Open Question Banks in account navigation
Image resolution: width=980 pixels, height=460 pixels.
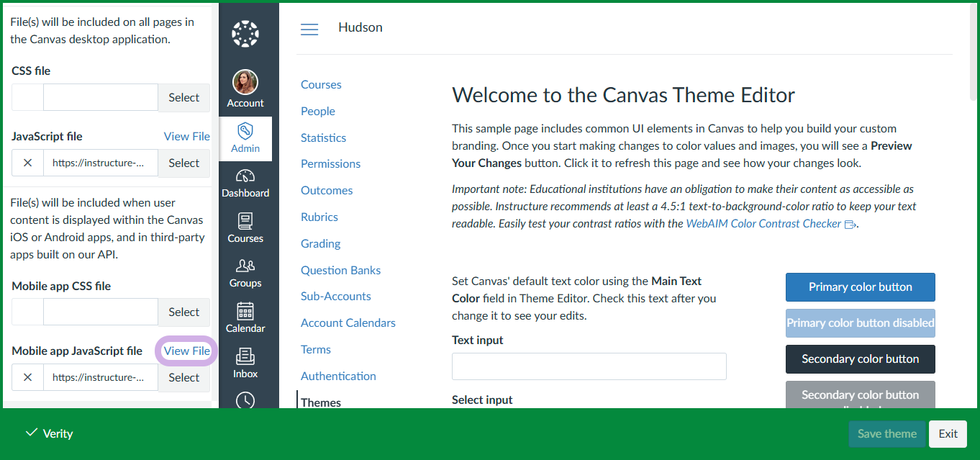[x=340, y=270]
